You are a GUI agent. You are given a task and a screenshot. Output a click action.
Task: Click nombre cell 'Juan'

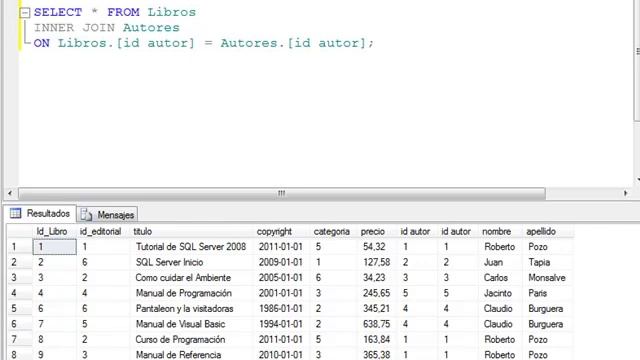(x=500, y=262)
